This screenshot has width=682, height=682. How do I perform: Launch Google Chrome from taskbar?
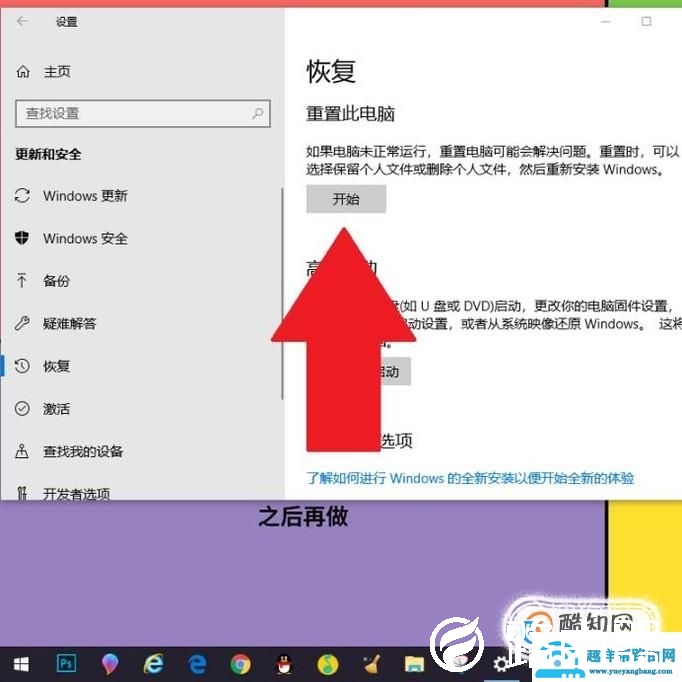[x=241, y=665]
